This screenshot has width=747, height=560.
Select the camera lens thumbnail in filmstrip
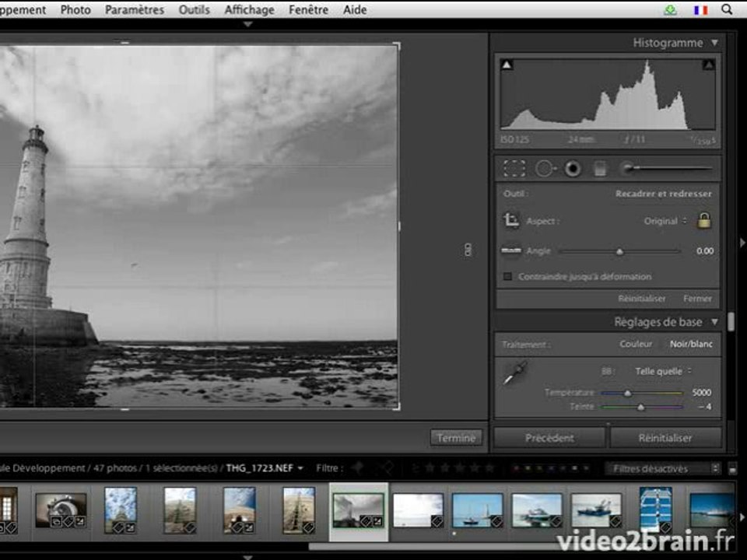click(x=61, y=510)
